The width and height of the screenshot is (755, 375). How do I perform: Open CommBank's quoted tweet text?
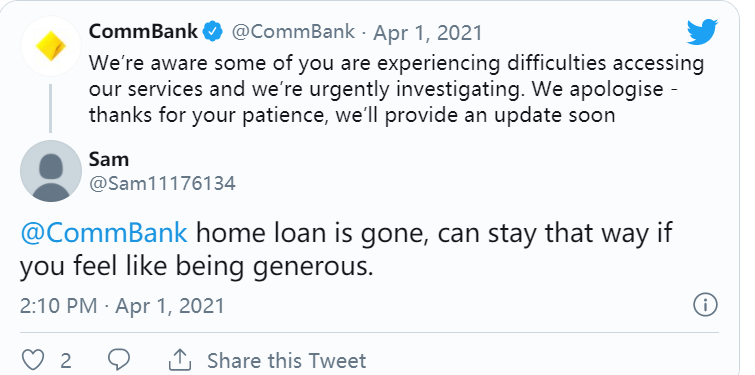point(396,89)
